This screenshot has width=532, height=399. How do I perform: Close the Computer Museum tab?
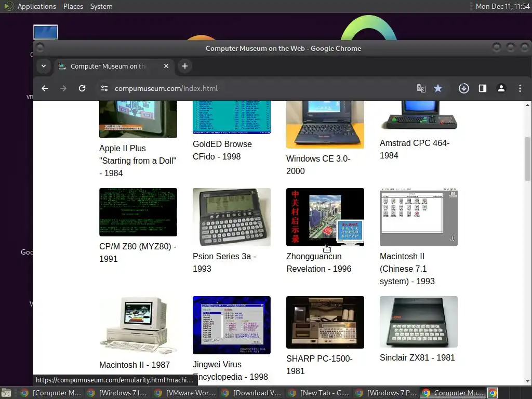[x=166, y=66]
